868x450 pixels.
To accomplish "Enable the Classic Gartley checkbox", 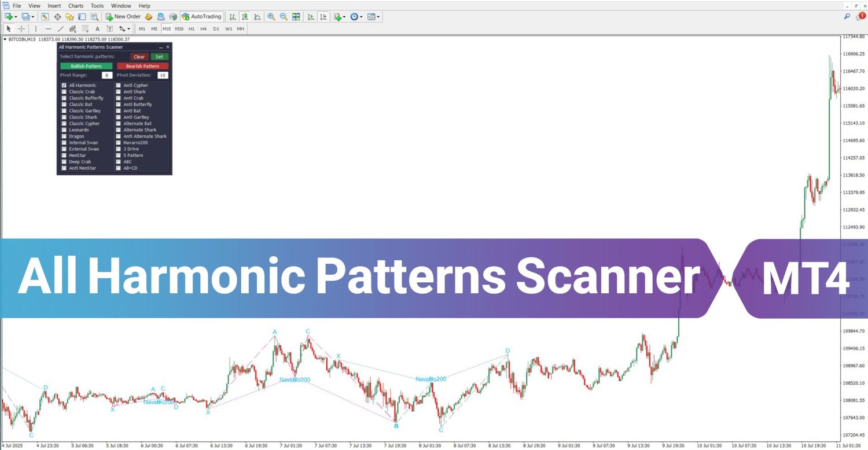I will 64,110.
